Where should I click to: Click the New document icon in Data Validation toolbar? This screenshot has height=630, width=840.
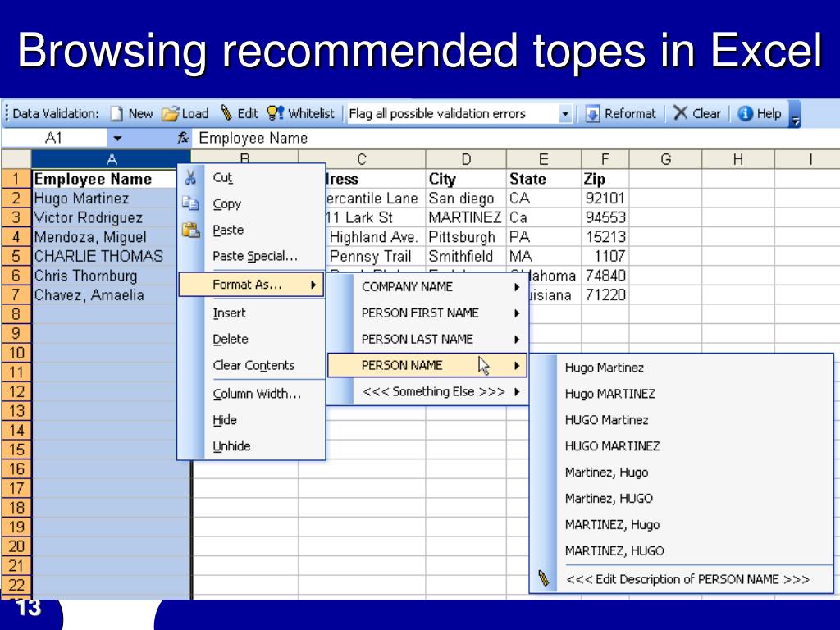(116, 113)
